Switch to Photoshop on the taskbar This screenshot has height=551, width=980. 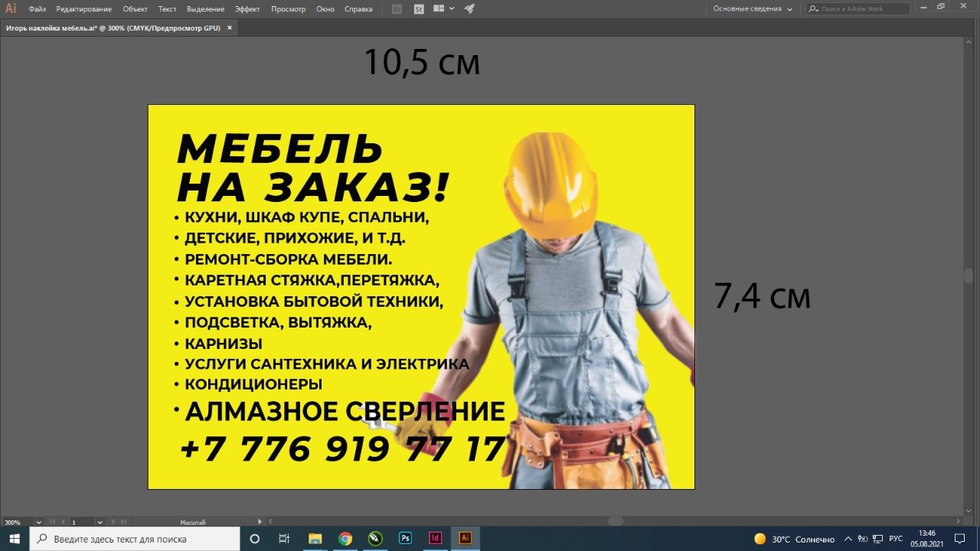point(405,539)
